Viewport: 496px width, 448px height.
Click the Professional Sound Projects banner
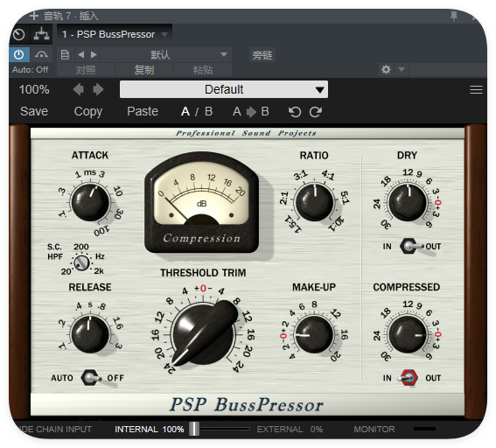point(246,133)
